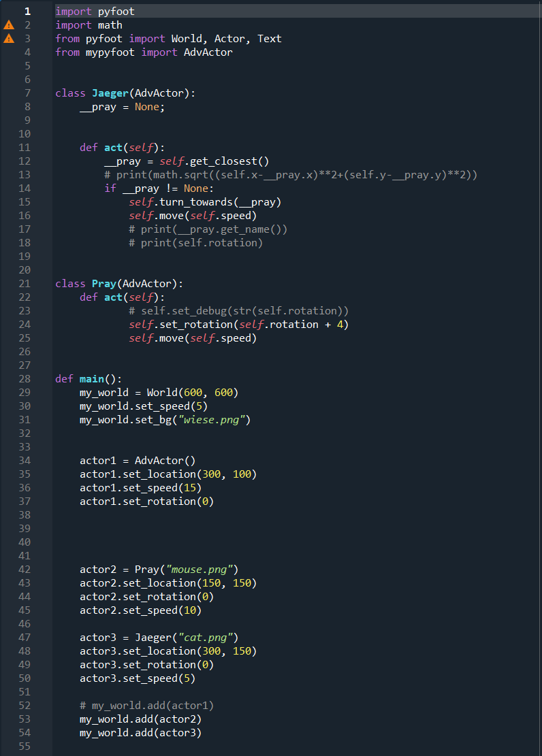Place cursor on the Pray class name
542x756 pixels.
point(103,284)
